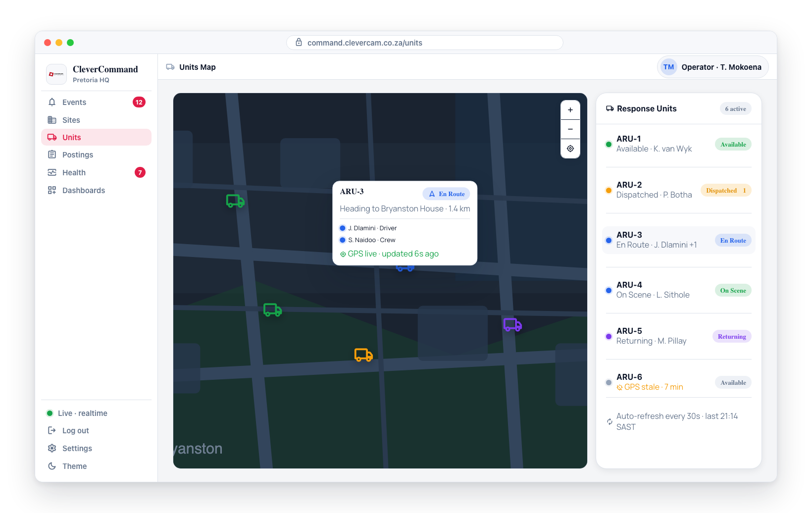Click 'GPS stale · 7 min' text
This screenshot has height=513, width=812.
(x=654, y=387)
